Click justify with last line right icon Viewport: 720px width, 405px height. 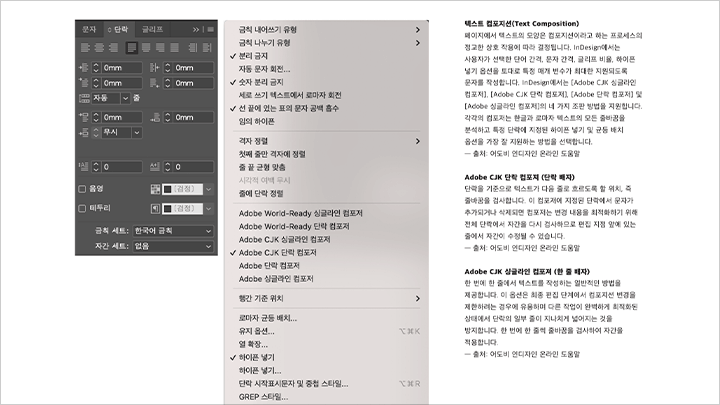click(x=160, y=47)
